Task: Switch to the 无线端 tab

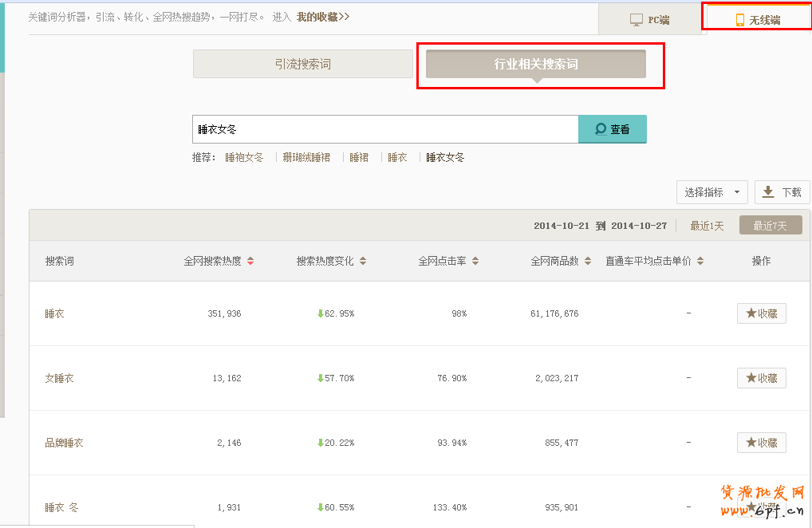Action: pyautogui.click(x=757, y=20)
